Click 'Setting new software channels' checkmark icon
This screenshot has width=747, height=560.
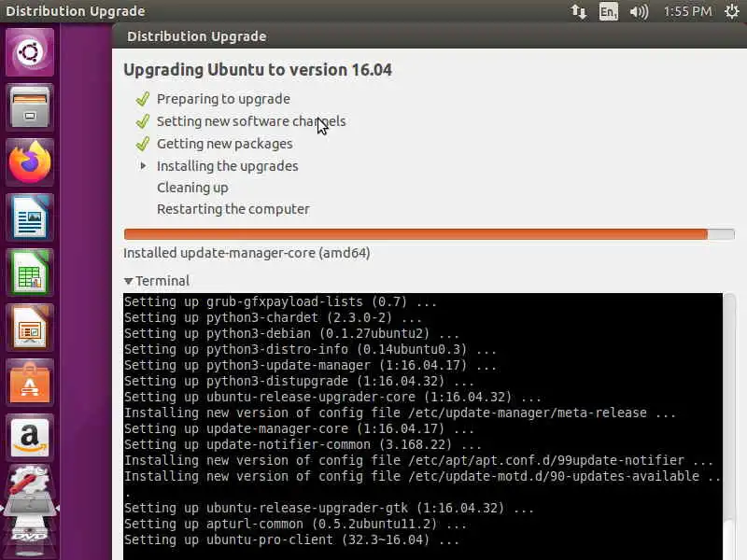(143, 121)
